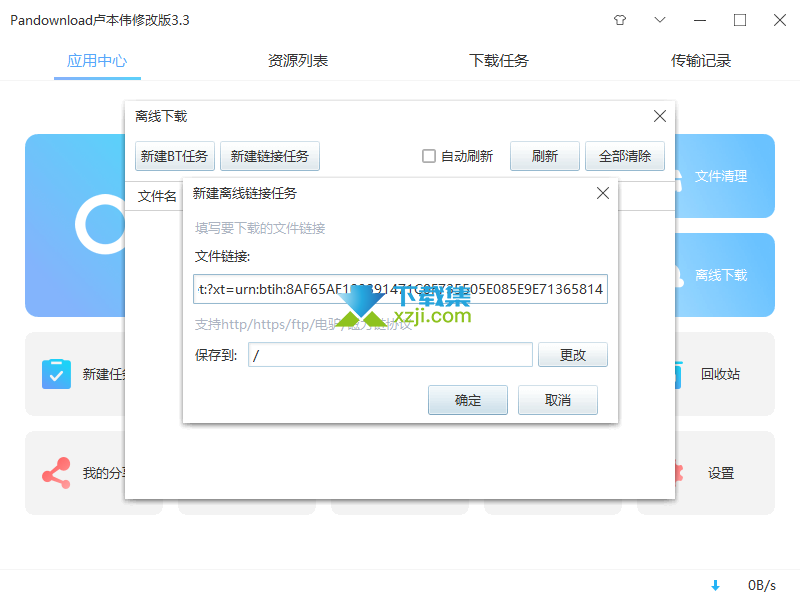Click the 文件名 column header

[x=157, y=196]
